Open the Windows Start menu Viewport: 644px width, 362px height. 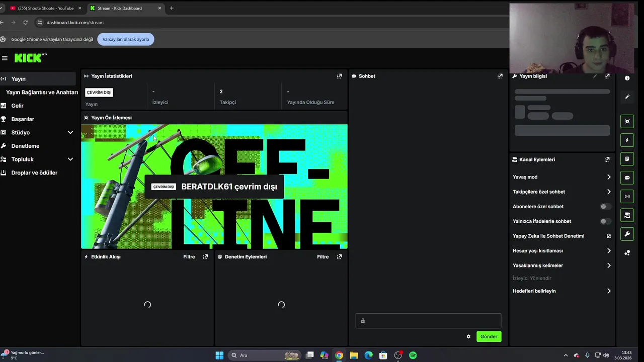[219, 355]
